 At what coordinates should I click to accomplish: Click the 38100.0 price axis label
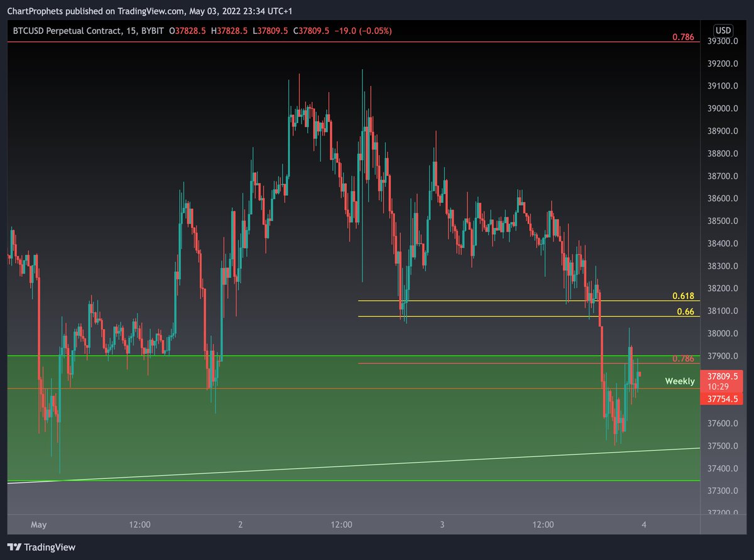[x=722, y=311]
